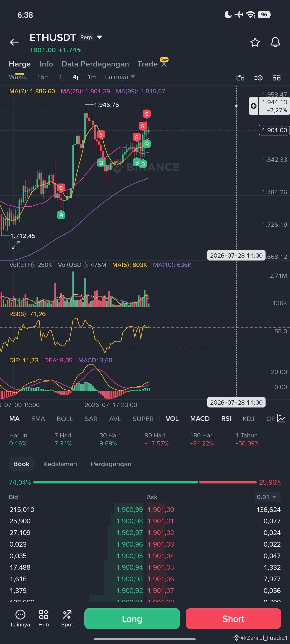Expand chart to fullscreen
This screenshot has width=290, height=644.
pyautogui.click(x=15, y=245)
